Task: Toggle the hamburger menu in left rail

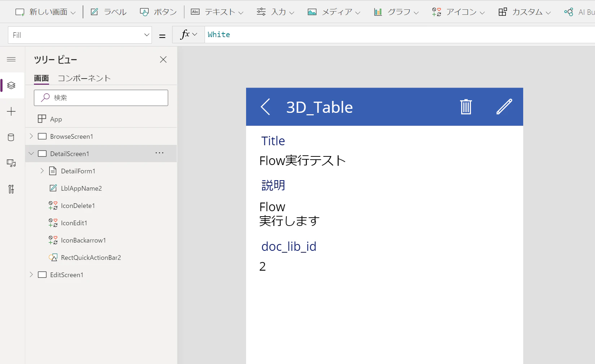Action: pyautogui.click(x=11, y=59)
